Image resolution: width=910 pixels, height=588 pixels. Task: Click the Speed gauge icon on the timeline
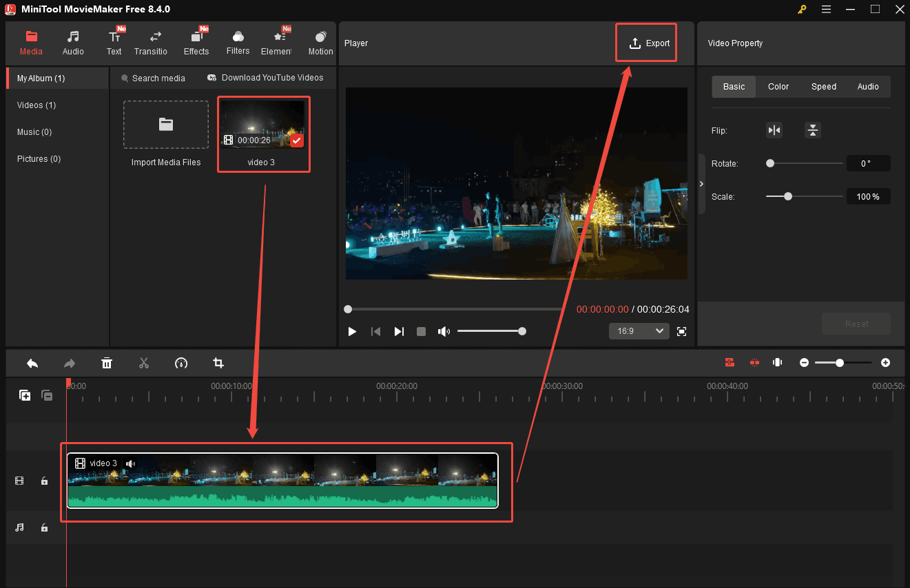coord(181,363)
